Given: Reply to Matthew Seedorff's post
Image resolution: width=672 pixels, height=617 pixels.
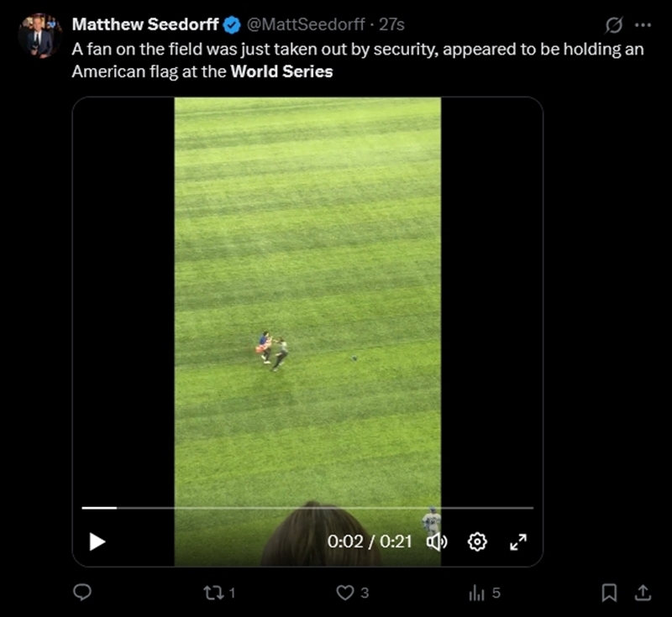Looking at the screenshot, I should point(82,593).
